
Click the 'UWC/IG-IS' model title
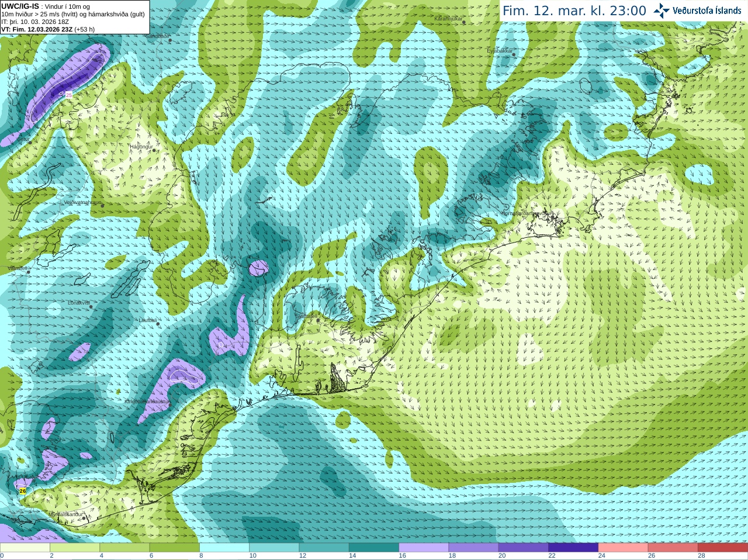point(20,6)
